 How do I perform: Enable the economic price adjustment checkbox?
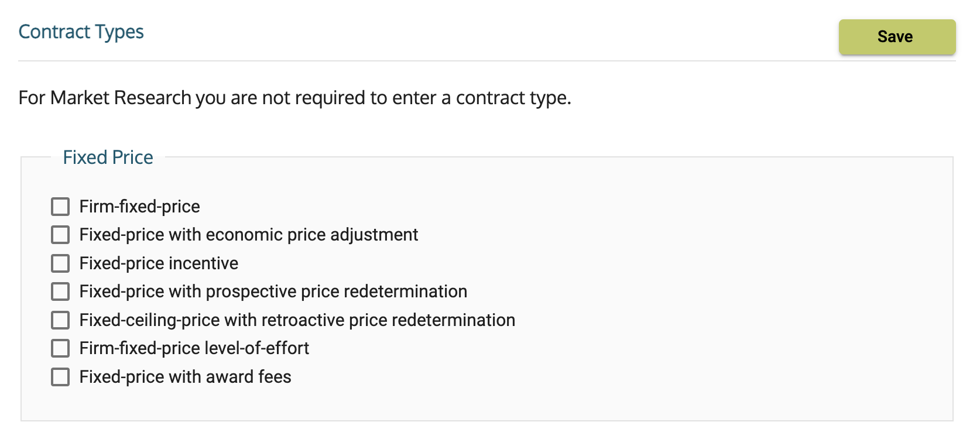point(60,235)
